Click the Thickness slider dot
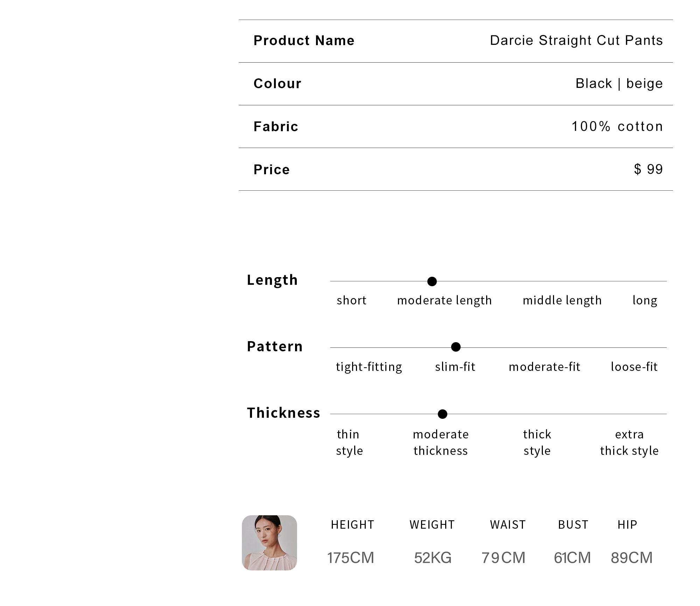 tap(442, 414)
